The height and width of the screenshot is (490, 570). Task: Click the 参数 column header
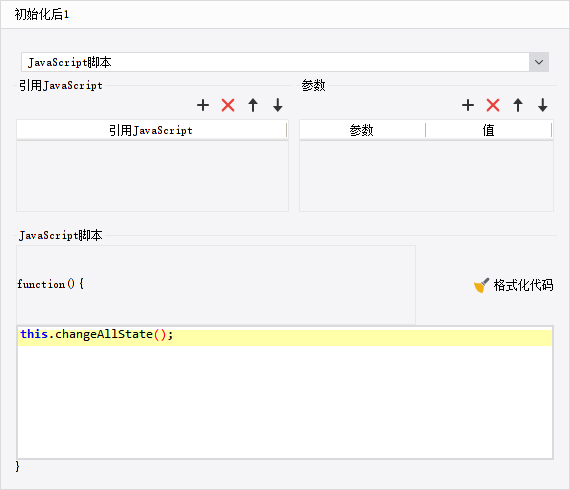pyautogui.click(x=362, y=130)
